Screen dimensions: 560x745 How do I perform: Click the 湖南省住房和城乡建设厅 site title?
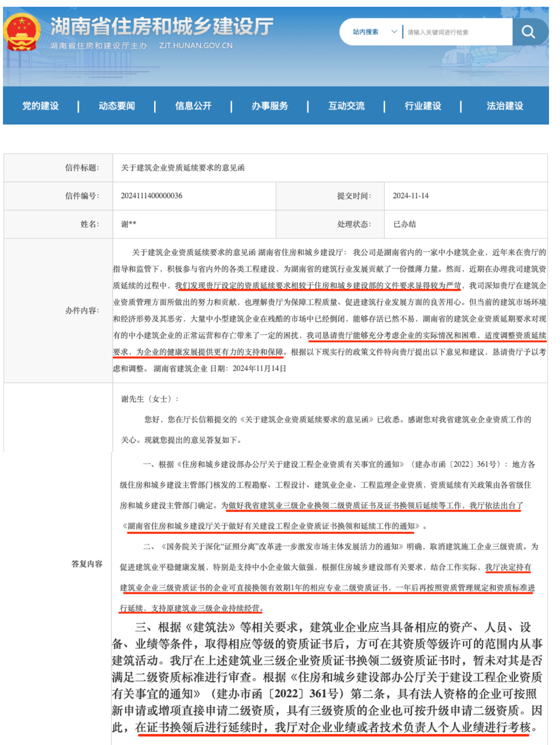[162, 26]
